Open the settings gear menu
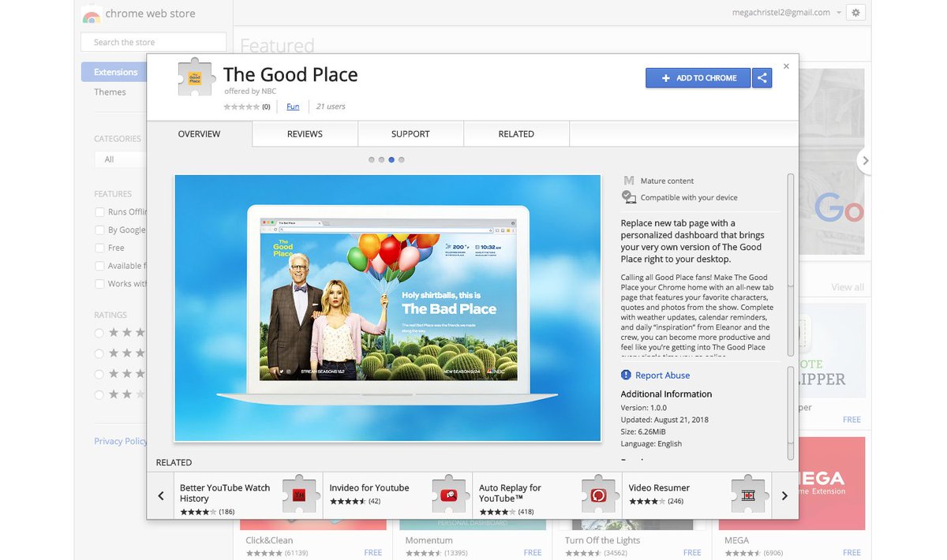Screen dimensions: 947x560 click(856, 13)
